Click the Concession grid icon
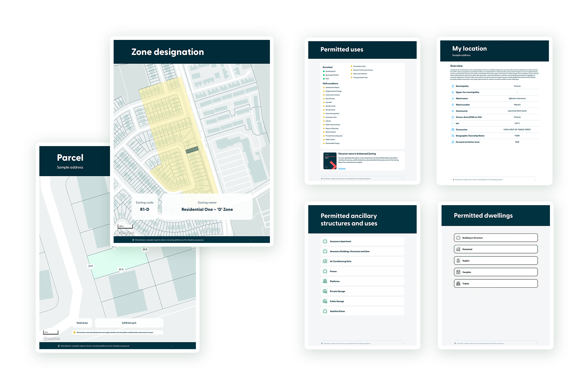 (453, 130)
